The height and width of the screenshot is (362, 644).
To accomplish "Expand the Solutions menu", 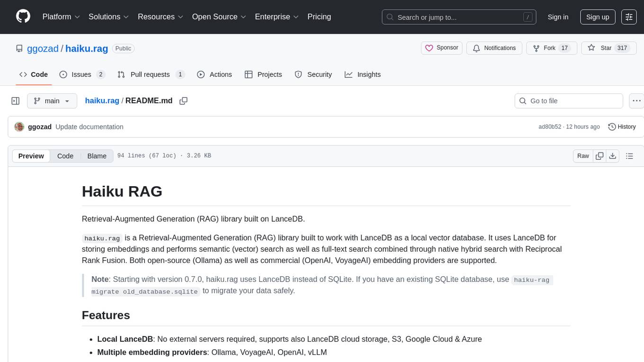I will click(109, 17).
